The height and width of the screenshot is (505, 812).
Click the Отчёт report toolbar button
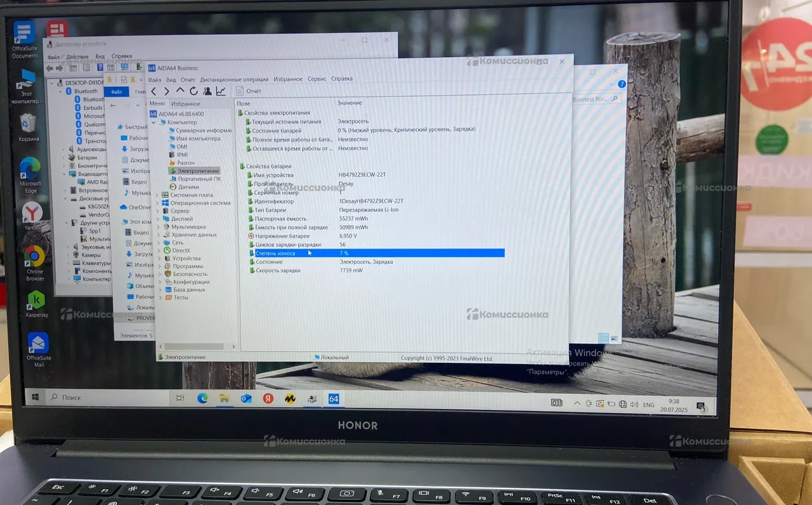point(248,91)
